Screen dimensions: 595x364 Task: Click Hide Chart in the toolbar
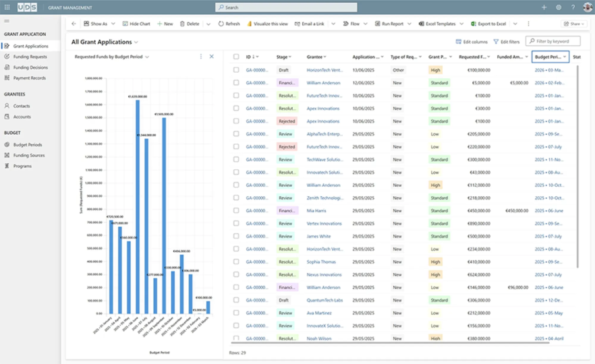[136, 24]
